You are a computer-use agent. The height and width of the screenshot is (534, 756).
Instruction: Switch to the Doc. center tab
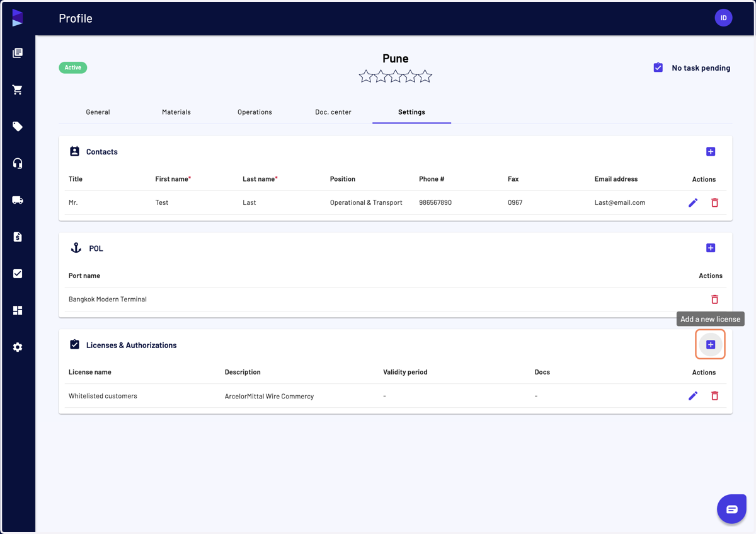(x=333, y=112)
